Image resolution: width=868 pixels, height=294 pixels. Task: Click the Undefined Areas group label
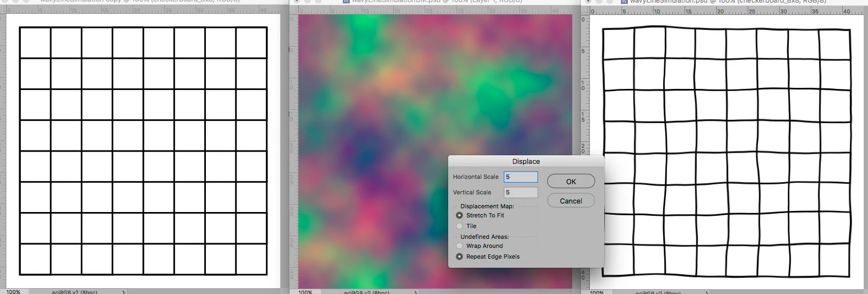pos(485,237)
